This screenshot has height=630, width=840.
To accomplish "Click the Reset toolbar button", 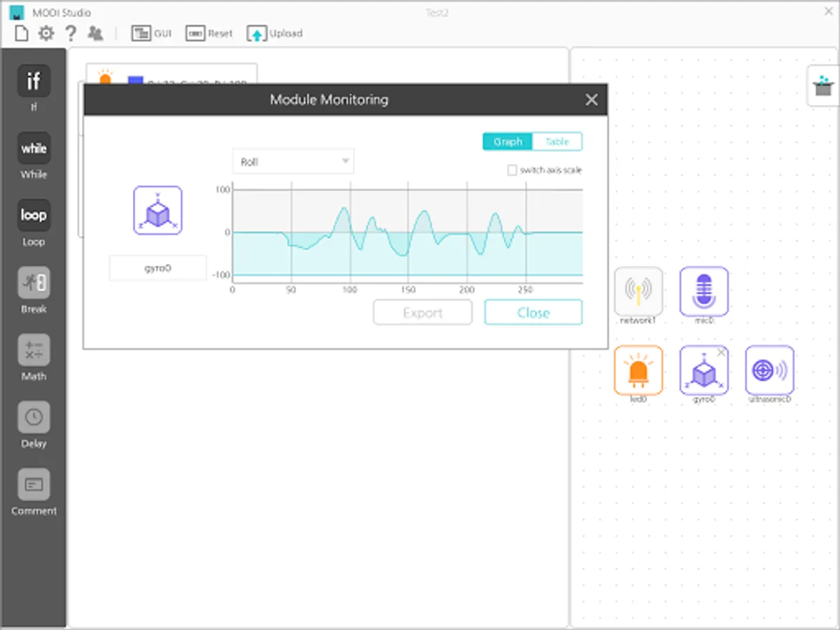I will pos(209,33).
